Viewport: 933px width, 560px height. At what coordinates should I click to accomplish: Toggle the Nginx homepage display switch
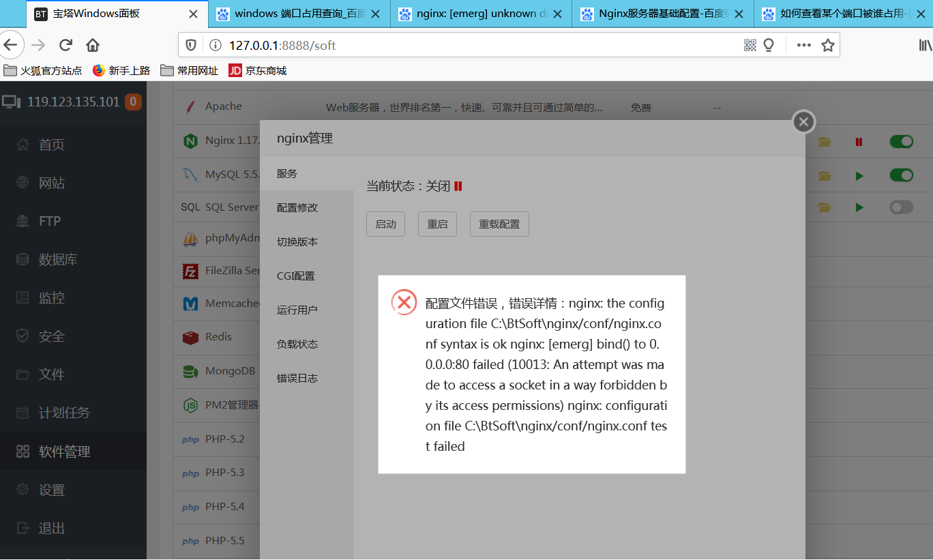click(x=902, y=141)
